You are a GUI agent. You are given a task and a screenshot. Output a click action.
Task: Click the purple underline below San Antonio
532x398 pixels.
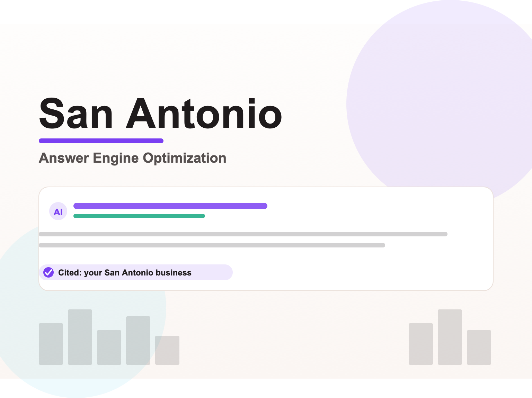tap(101, 141)
